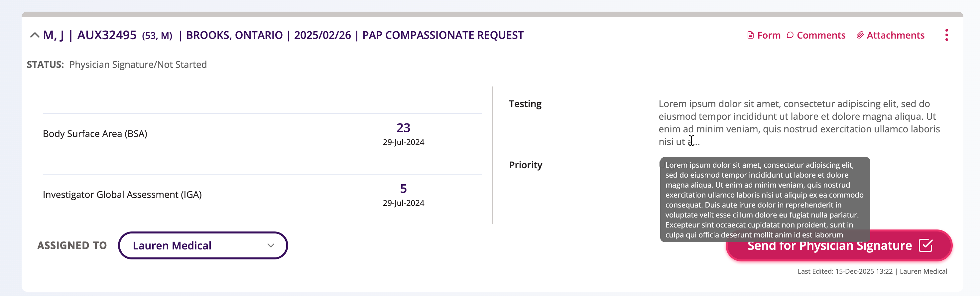Select the Body Surface Area (BSA) row
Image resolution: width=980 pixels, height=296 pixels.
[95, 134]
